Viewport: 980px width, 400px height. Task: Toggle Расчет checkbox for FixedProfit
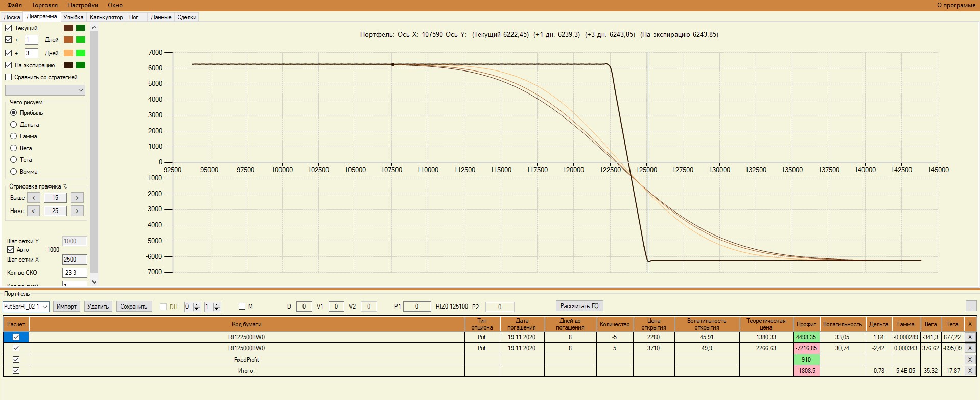tap(16, 360)
